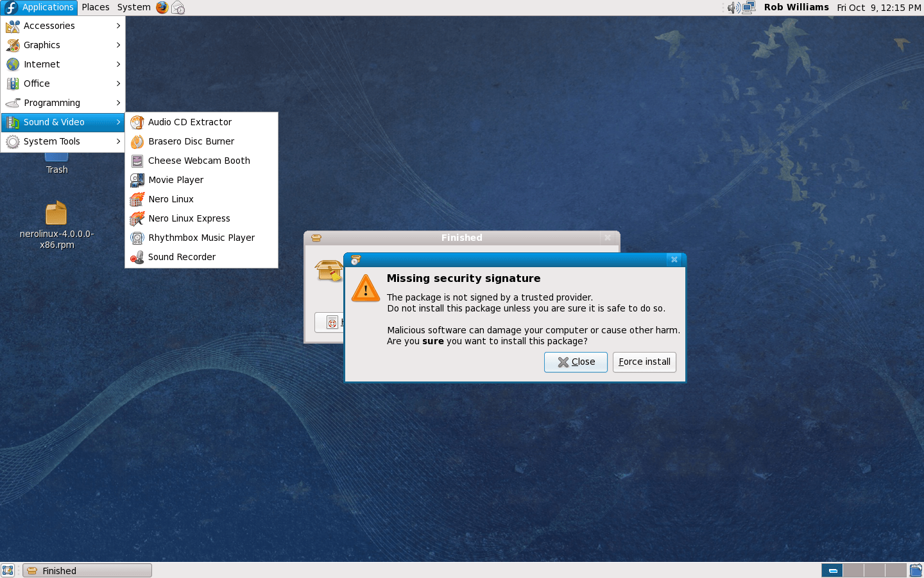Open the mail launcher icon in top panel
The image size is (924, 578).
coord(178,8)
